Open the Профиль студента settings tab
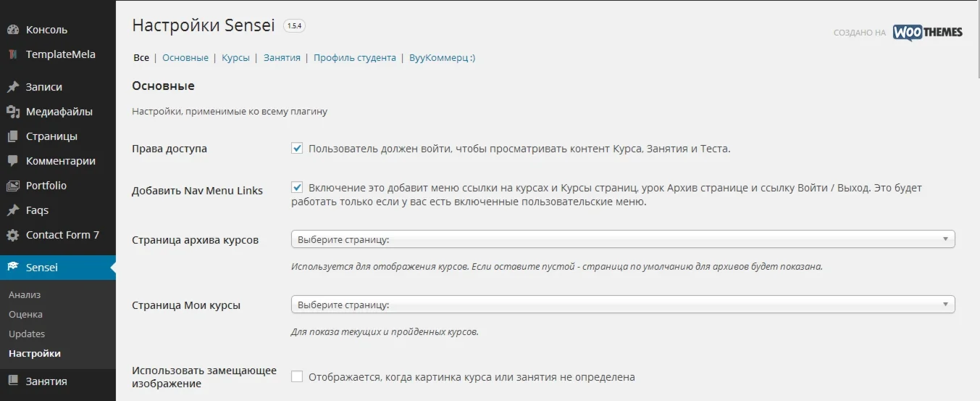Viewport: 980px width, 401px height. [x=355, y=58]
